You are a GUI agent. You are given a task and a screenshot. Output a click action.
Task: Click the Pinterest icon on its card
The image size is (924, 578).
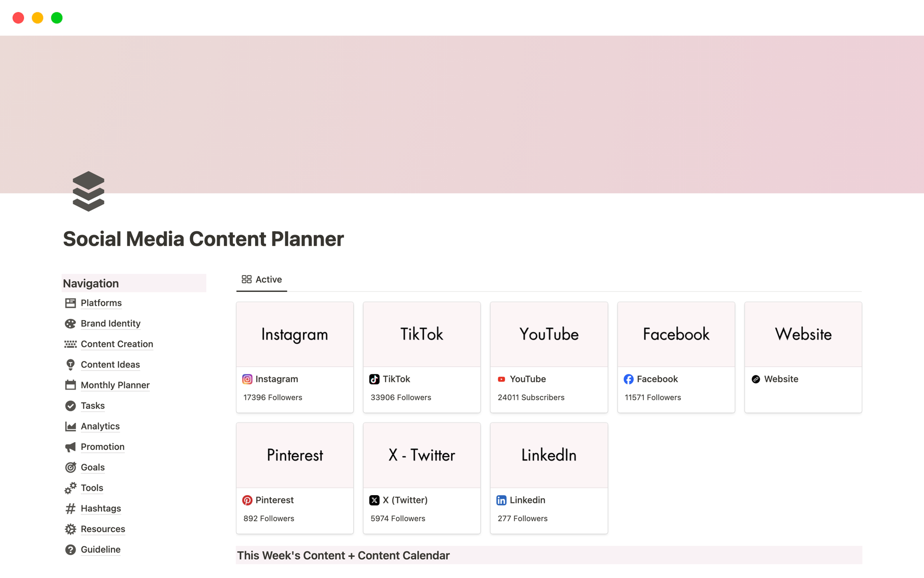point(247,500)
